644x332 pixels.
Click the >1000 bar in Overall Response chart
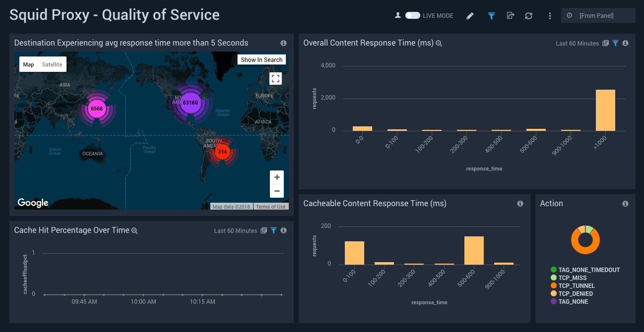click(x=605, y=111)
